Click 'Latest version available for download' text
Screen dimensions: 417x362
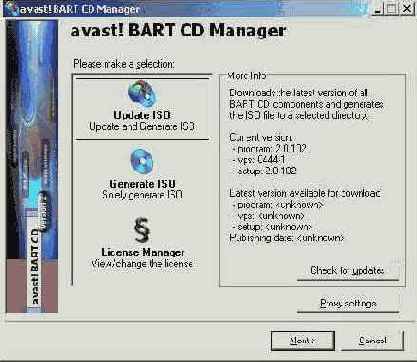305,193
